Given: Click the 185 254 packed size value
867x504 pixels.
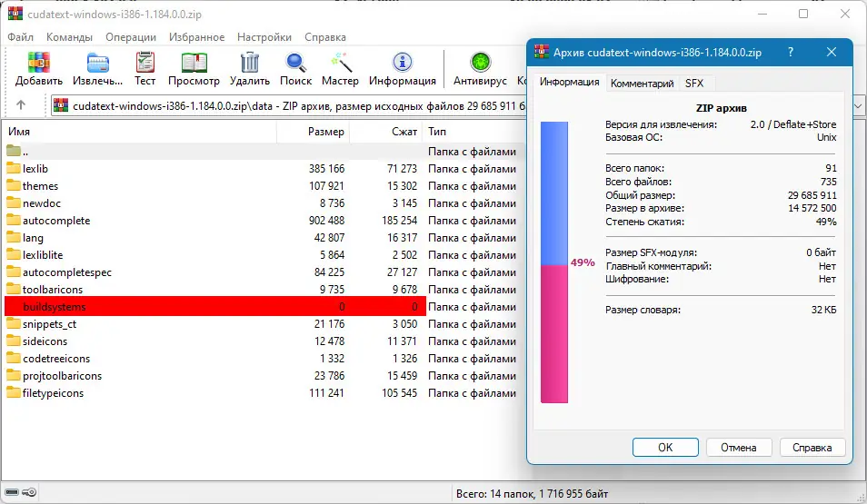Looking at the screenshot, I should click(x=399, y=220).
